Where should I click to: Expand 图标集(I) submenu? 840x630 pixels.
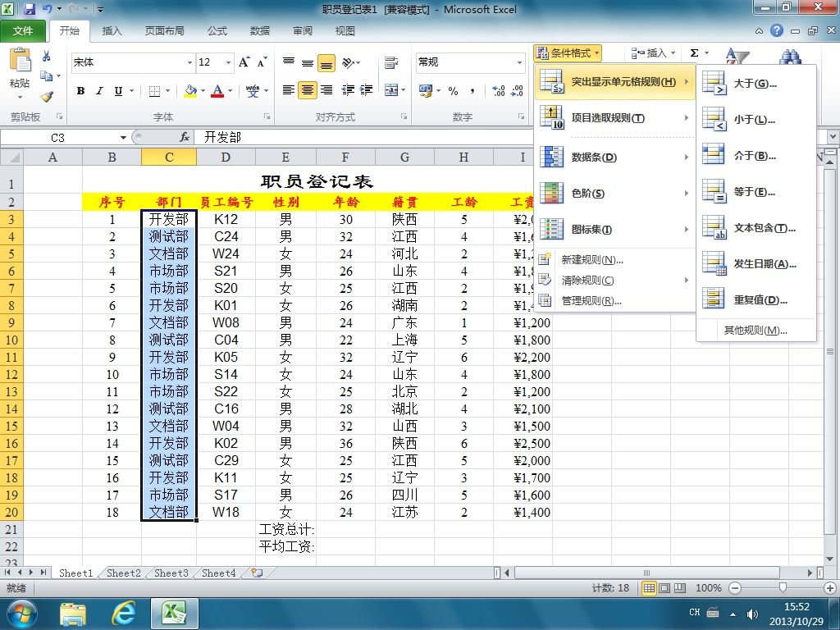(614, 230)
